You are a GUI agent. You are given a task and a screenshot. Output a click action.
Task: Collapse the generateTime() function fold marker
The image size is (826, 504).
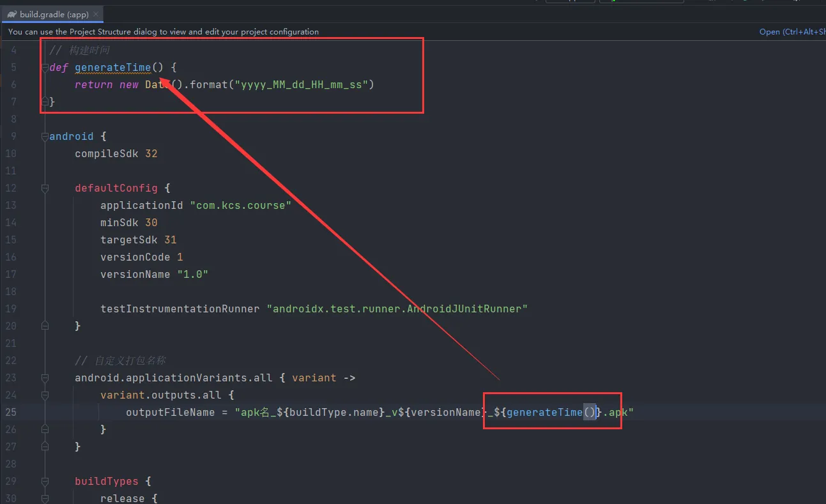[x=45, y=67]
